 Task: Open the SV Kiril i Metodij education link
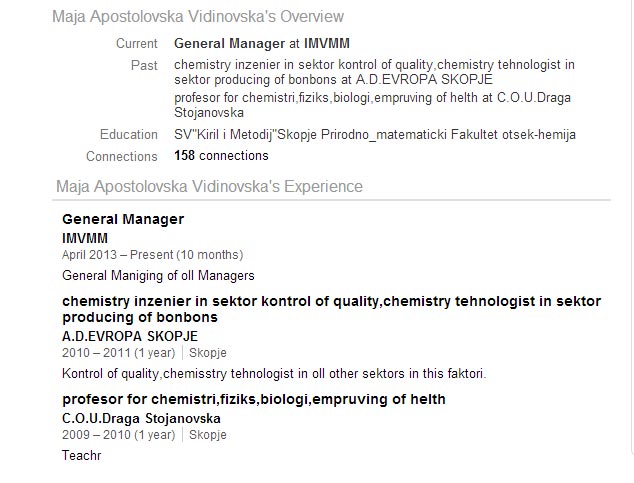point(375,134)
